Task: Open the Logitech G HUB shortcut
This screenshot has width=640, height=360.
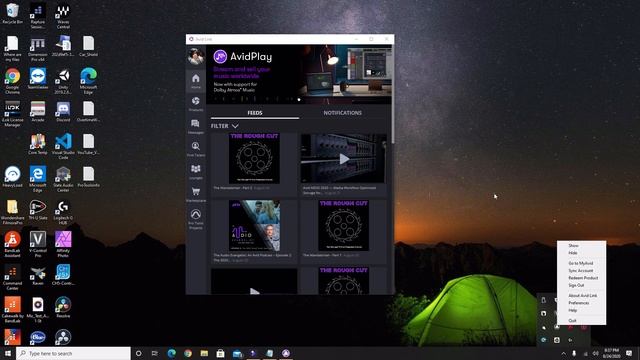Action: tap(63, 212)
